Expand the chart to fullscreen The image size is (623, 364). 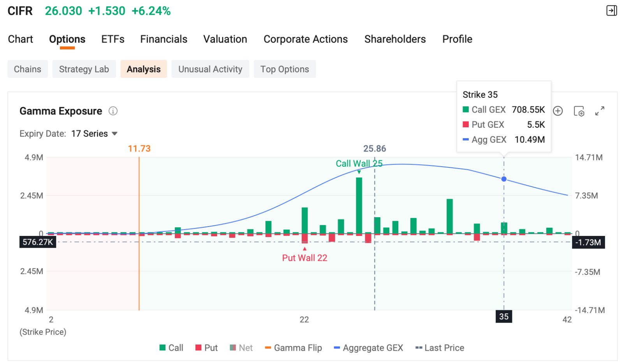pyautogui.click(x=600, y=111)
